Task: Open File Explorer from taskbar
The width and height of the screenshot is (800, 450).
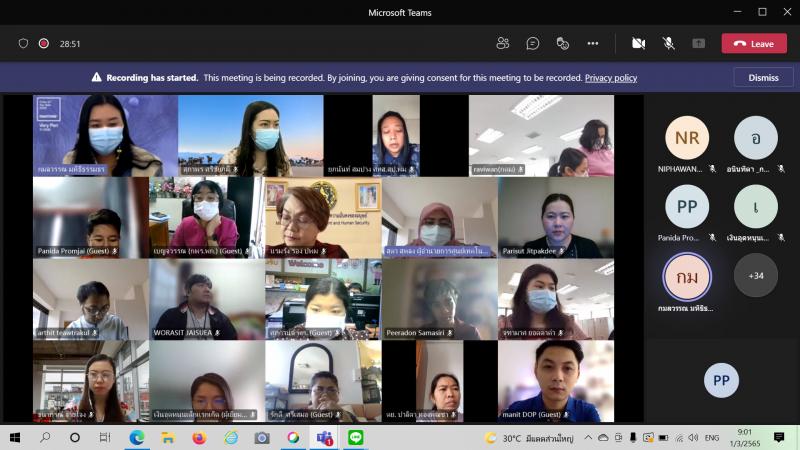Action: pyautogui.click(x=167, y=437)
